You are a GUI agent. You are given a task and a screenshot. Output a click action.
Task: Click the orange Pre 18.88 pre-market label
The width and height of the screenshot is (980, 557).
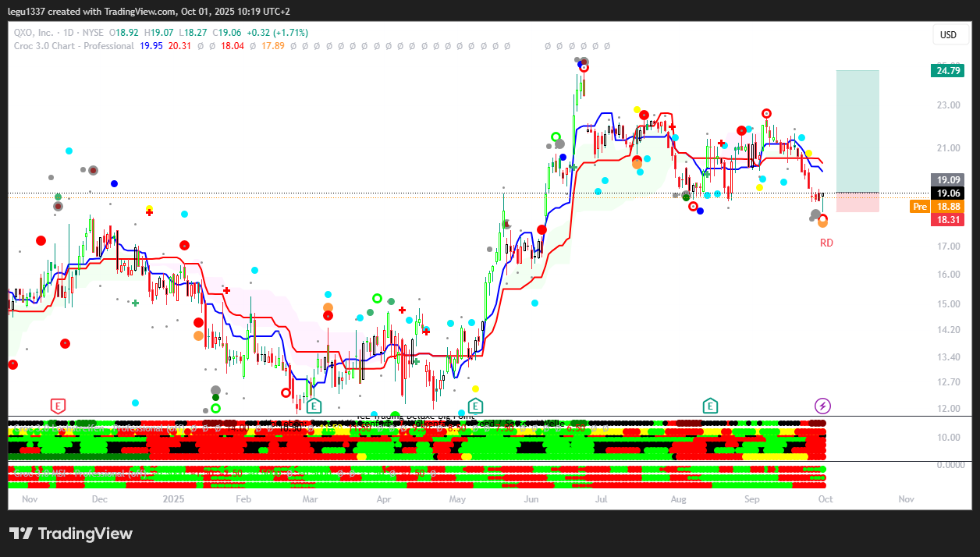coord(937,207)
